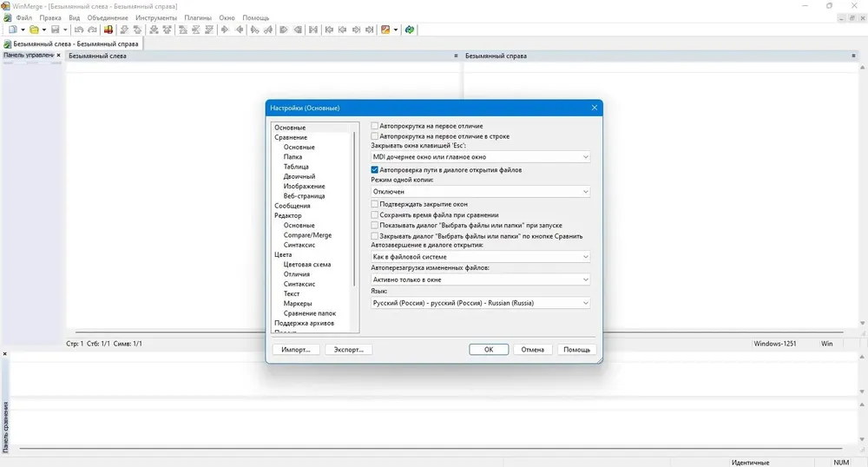The image size is (868, 467).
Task: Click the Previous difference toolbar icon
Action: tap(137, 30)
